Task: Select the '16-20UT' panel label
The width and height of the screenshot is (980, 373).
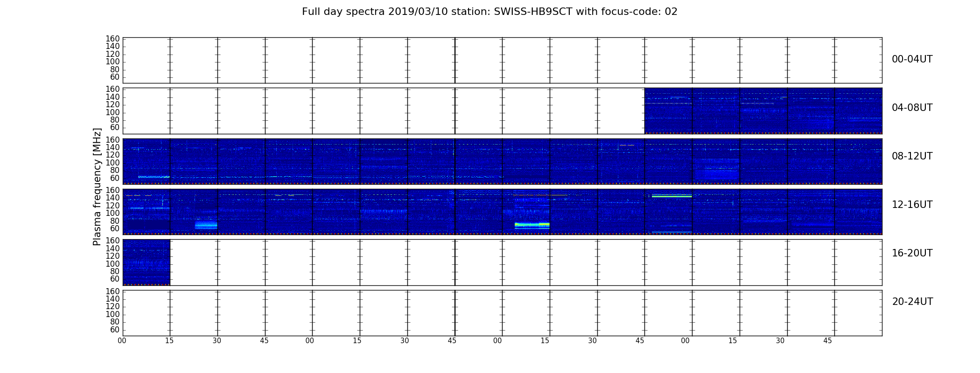Action: coord(912,253)
